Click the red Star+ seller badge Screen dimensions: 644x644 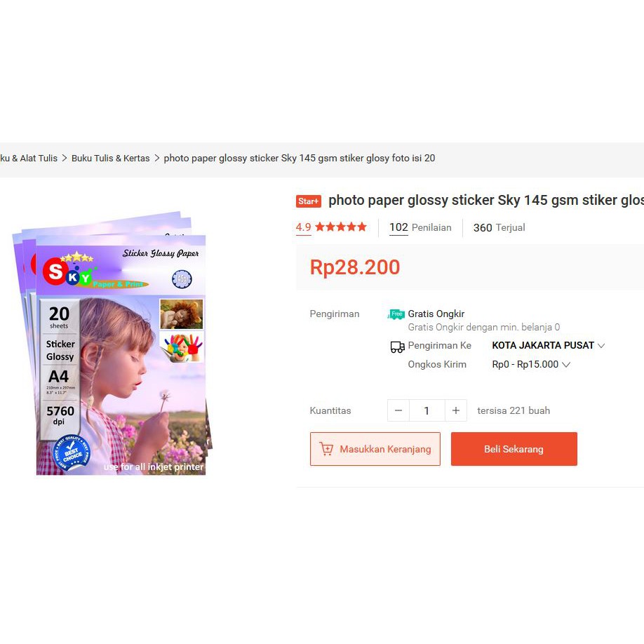pyautogui.click(x=309, y=201)
